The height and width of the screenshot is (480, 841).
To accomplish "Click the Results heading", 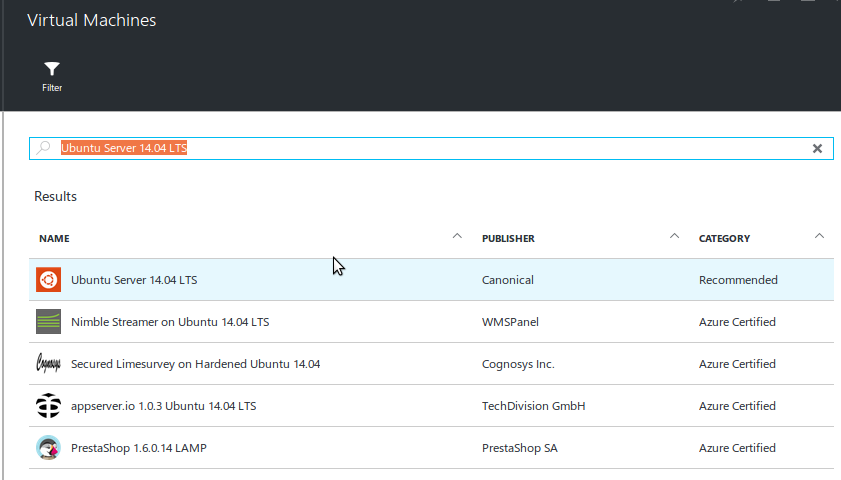I will tap(55, 196).
